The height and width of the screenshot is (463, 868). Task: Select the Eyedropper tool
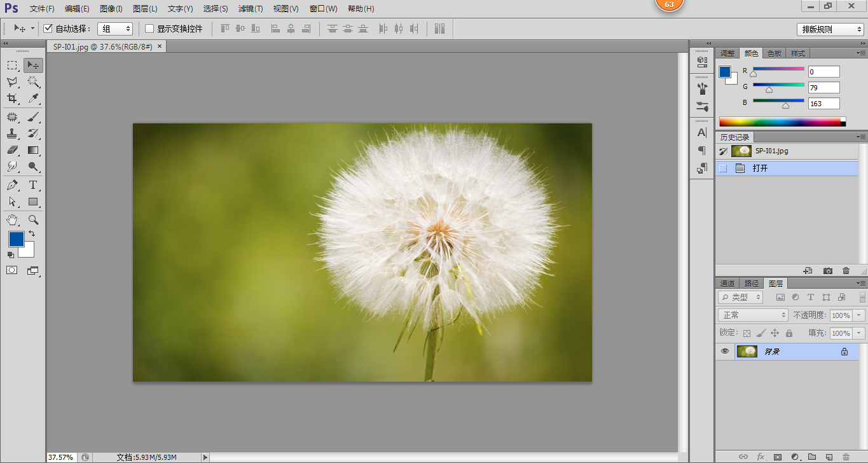coord(33,99)
